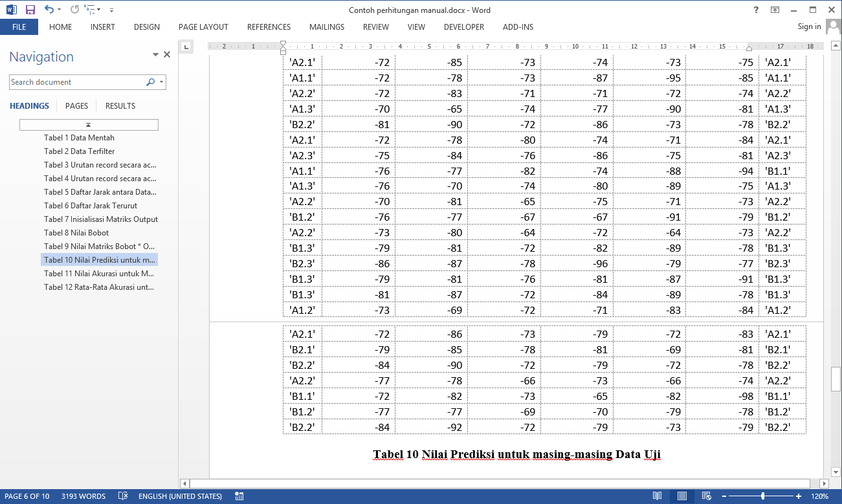Viewport: 842px width, 504px height.
Task: Open the REFERENCES ribbon tab
Action: (x=269, y=27)
